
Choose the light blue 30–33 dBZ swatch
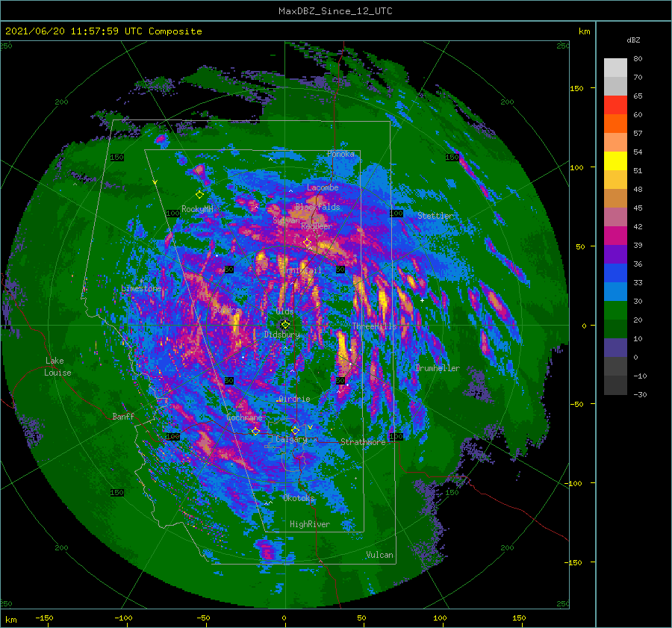click(x=615, y=292)
